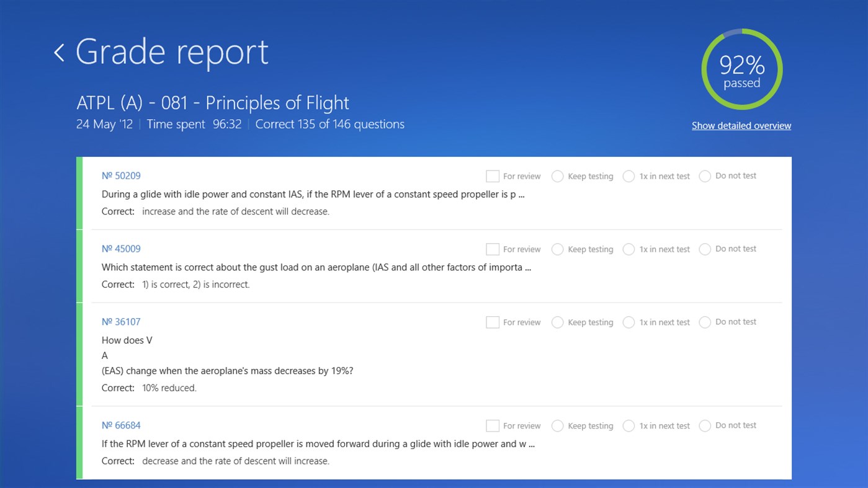Click the 92% passed progress ring
This screenshot has height=488, width=868.
(x=741, y=69)
